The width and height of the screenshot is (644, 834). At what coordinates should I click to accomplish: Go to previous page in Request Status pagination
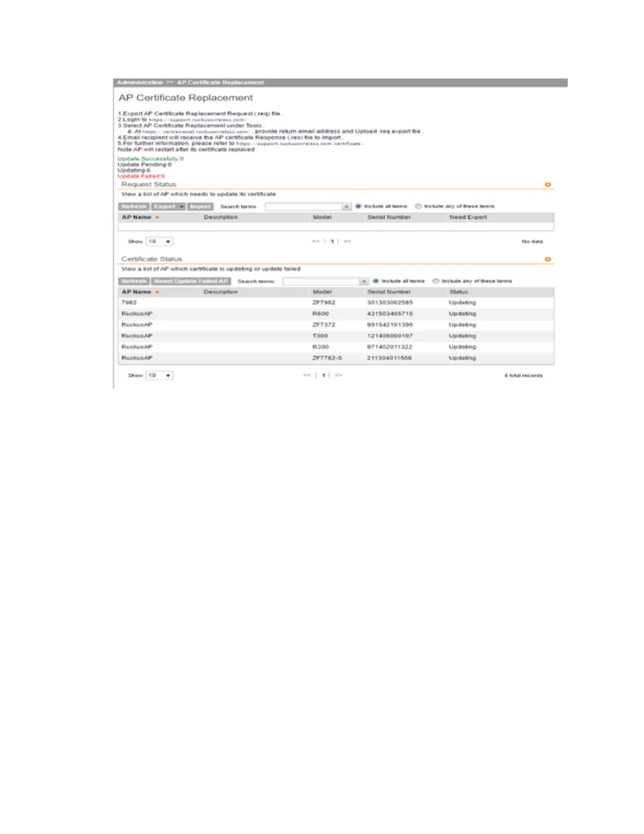(316, 242)
